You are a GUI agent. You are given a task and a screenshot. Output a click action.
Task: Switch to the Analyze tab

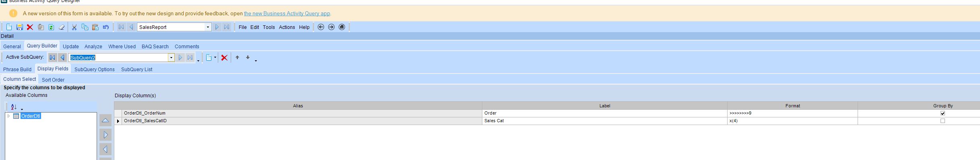(93, 46)
